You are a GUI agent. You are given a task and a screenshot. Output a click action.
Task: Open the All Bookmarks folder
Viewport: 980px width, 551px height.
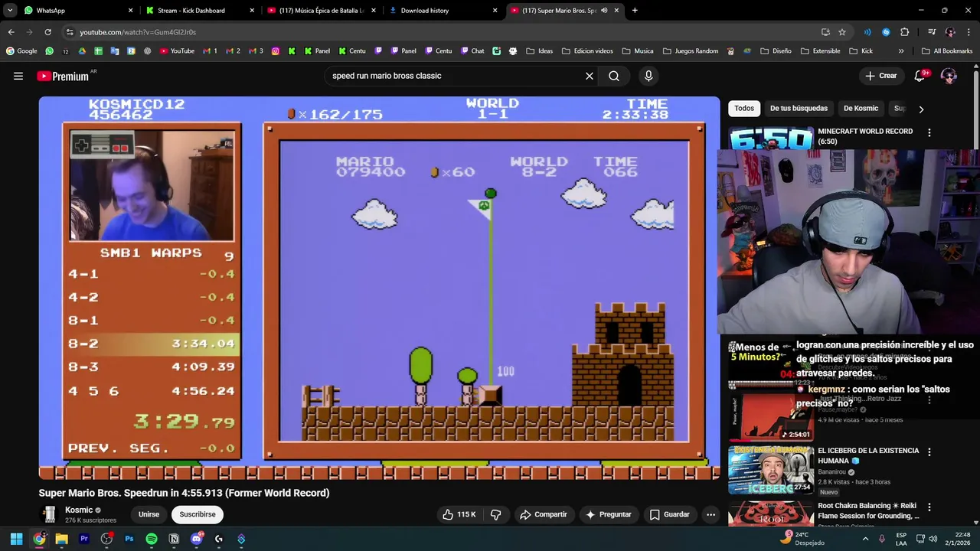click(947, 51)
